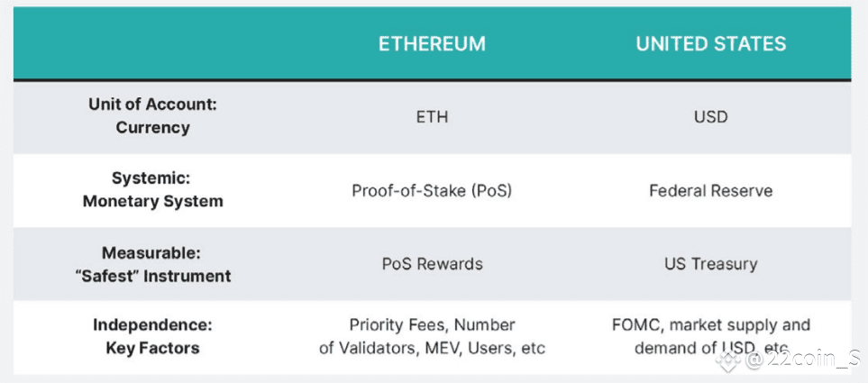Click the Independence: Key Factors label
The height and width of the screenshot is (383, 868).
pos(153,336)
